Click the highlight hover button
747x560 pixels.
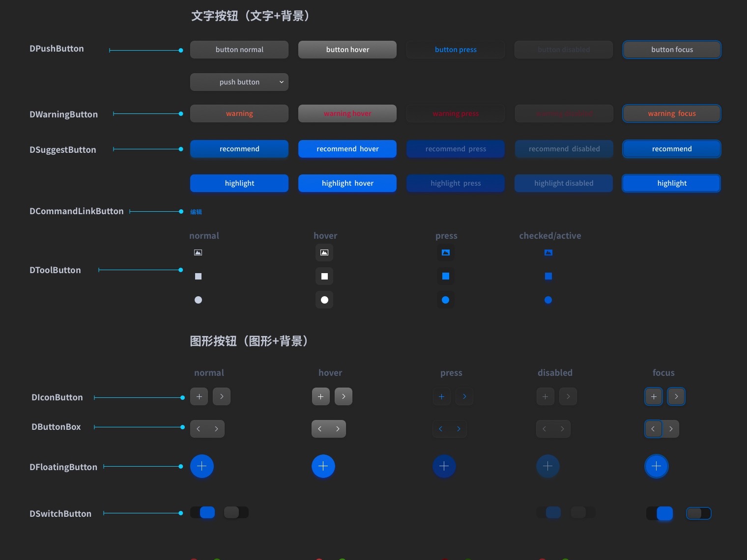(x=347, y=183)
